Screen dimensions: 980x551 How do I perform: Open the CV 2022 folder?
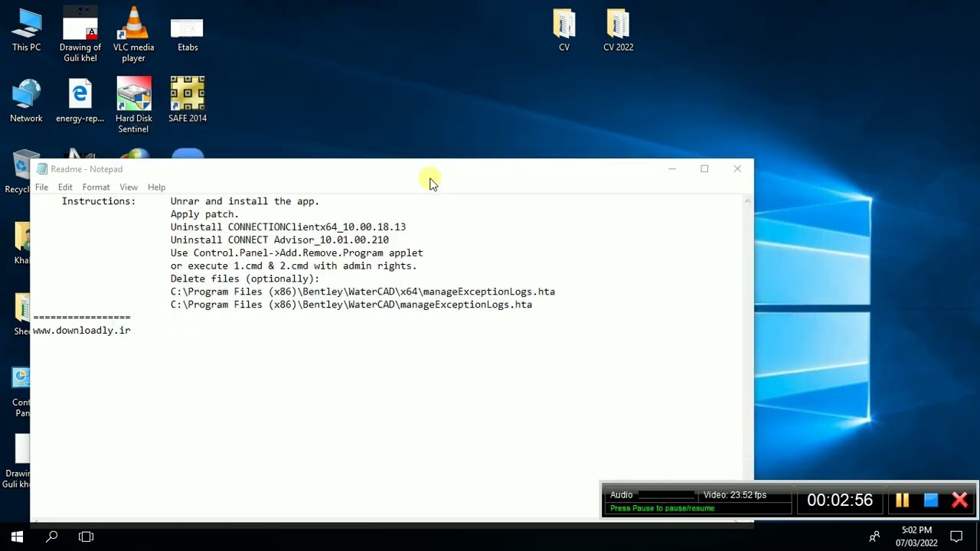coord(618,31)
